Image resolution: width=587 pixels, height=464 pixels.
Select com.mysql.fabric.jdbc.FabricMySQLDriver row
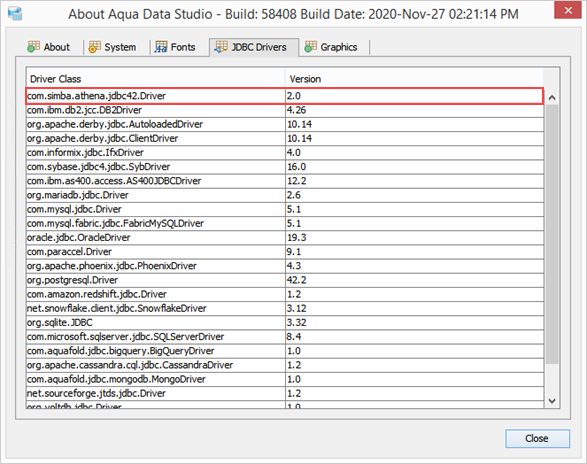pyautogui.click(x=285, y=224)
